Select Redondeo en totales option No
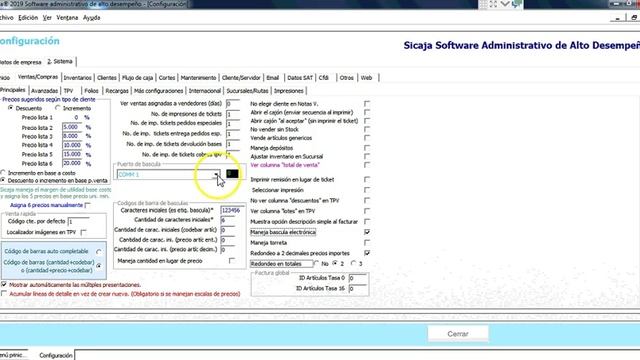The image size is (640, 360). click(316, 264)
